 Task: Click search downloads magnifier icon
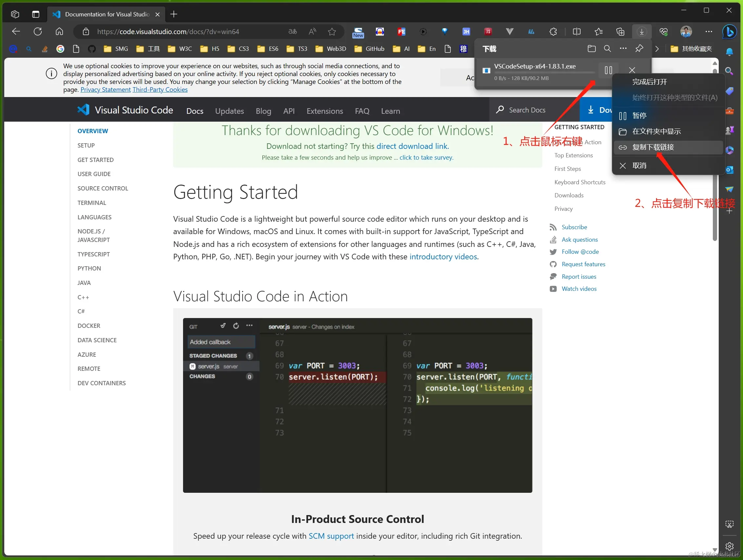tap(607, 49)
